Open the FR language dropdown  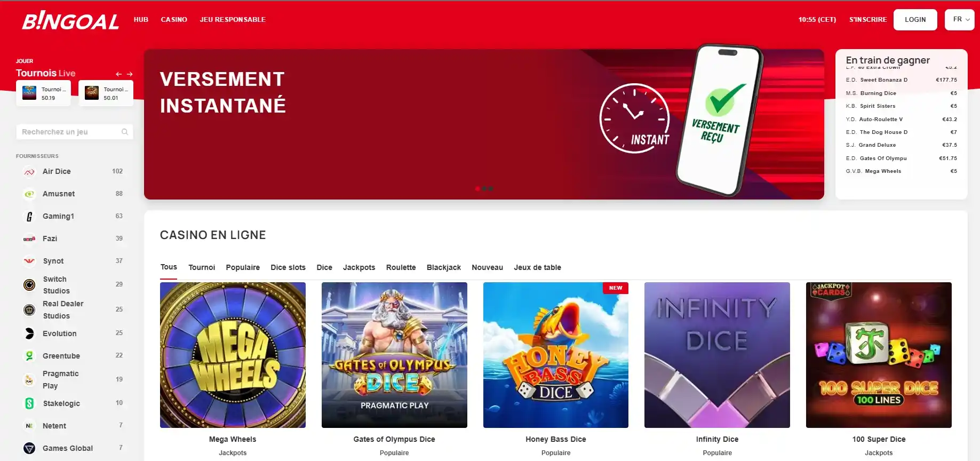point(960,20)
